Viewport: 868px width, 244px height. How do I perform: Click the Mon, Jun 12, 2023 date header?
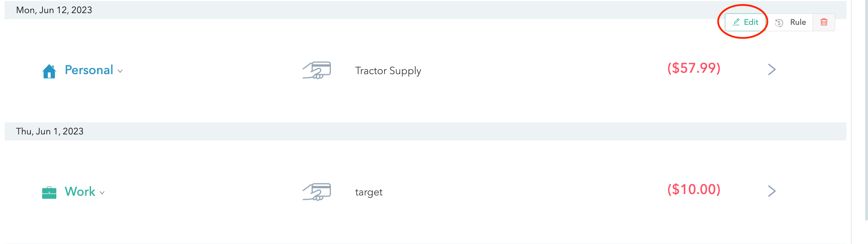[425, 10]
